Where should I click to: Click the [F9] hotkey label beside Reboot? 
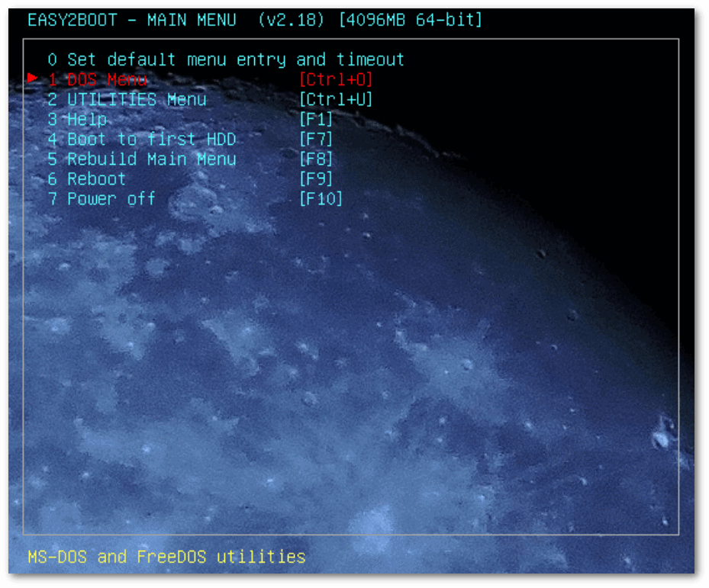[315, 178]
